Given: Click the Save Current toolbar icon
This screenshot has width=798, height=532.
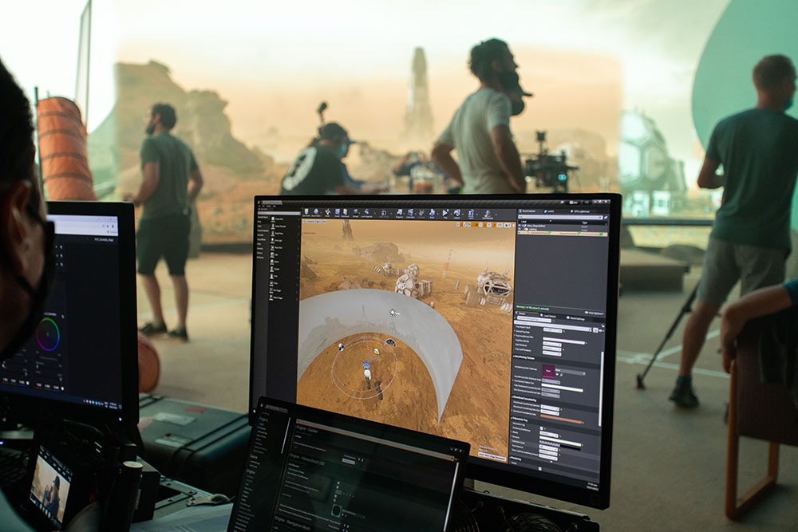Looking at the screenshot, I should coord(306,212).
